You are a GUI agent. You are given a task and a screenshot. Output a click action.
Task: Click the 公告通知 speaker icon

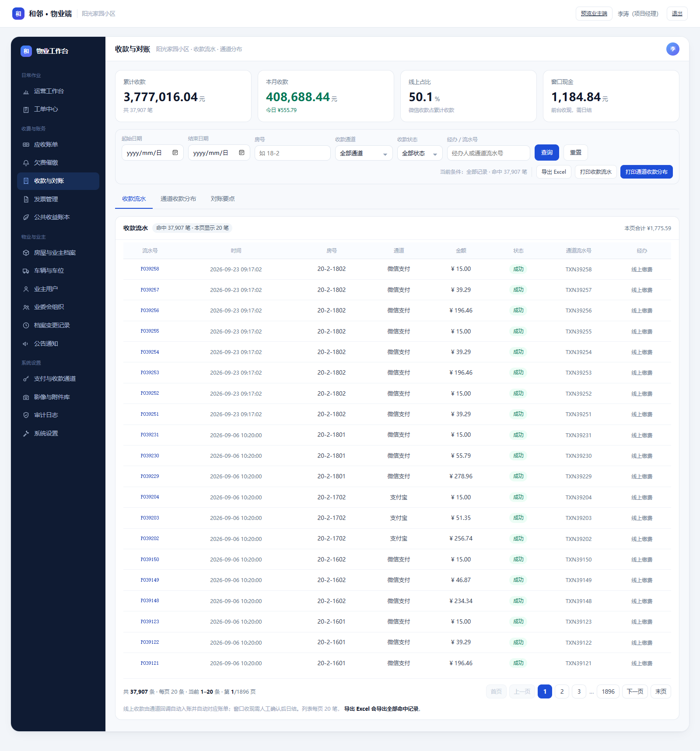pos(26,344)
